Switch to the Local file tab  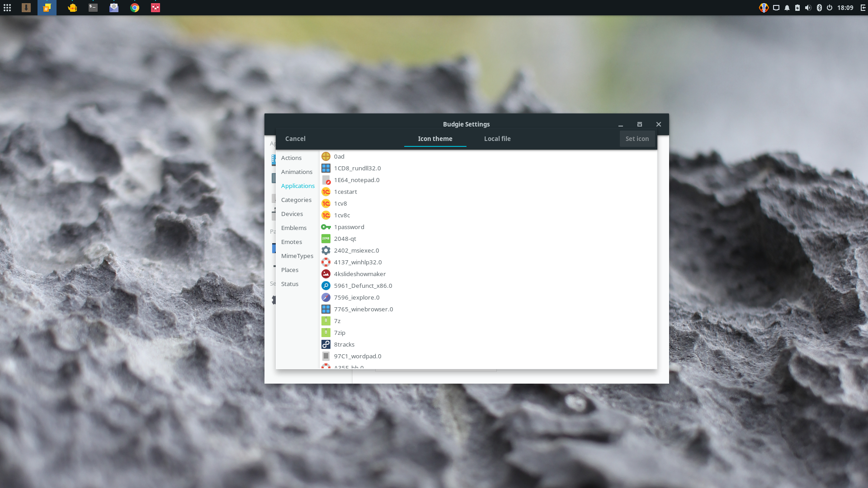pyautogui.click(x=497, y=139)
